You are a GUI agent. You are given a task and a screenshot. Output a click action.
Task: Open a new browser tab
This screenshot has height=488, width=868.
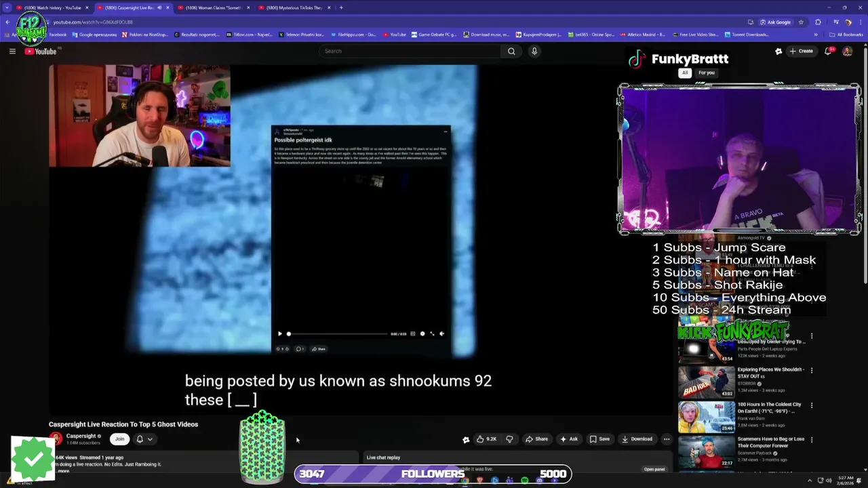(x=341, y=7)
